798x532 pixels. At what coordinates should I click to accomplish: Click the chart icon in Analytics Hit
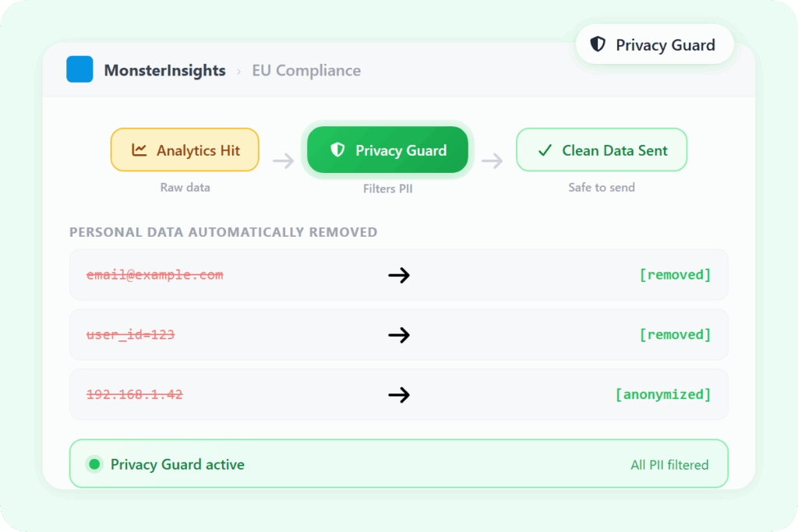(139, 150)
